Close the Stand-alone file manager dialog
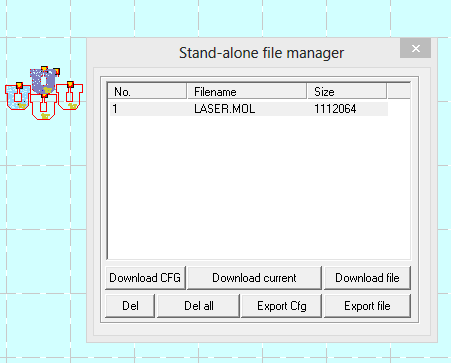This screenshot has height=363, width=451. pyautogui.click(x=416, y=49)
